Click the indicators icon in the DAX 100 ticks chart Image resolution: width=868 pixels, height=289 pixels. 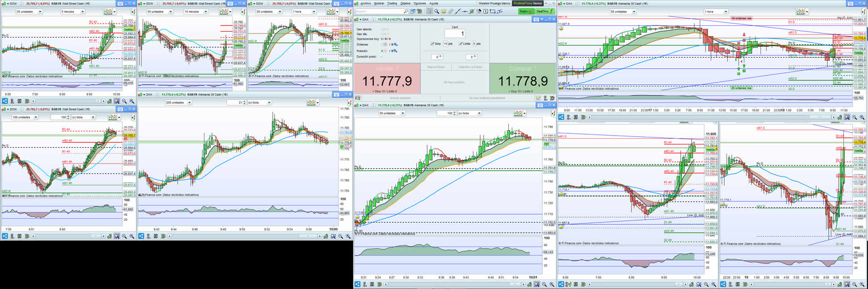[518, 113]
